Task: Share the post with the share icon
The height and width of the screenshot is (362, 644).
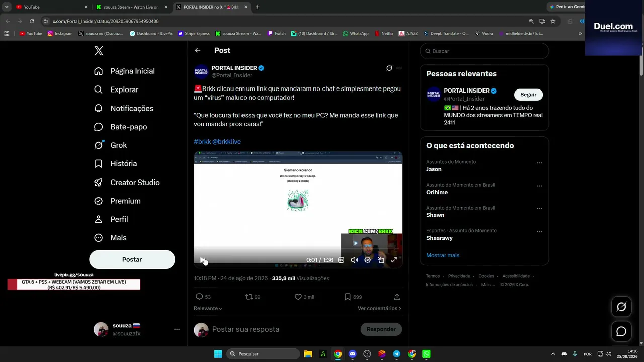Action: point(397,297)
